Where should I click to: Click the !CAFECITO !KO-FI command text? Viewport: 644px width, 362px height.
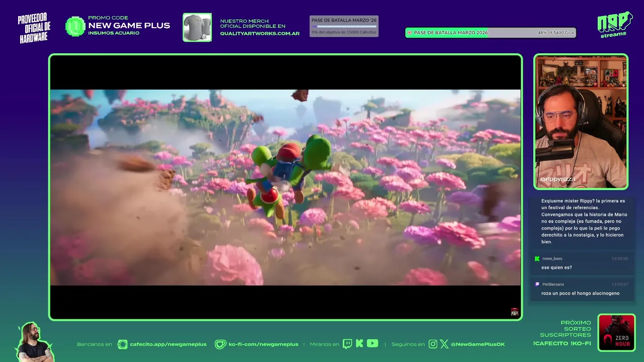pyautogui.click(x=562, y=343)
